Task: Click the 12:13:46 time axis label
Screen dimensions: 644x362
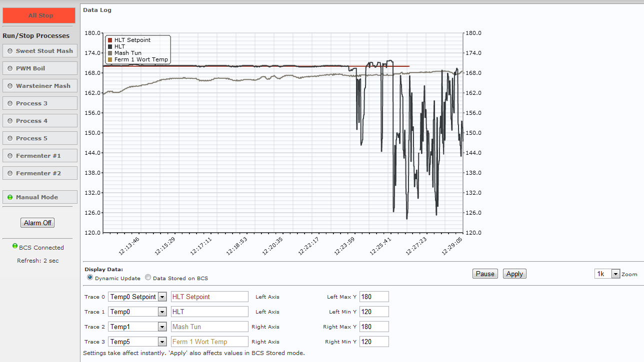Action: (128, 246)
